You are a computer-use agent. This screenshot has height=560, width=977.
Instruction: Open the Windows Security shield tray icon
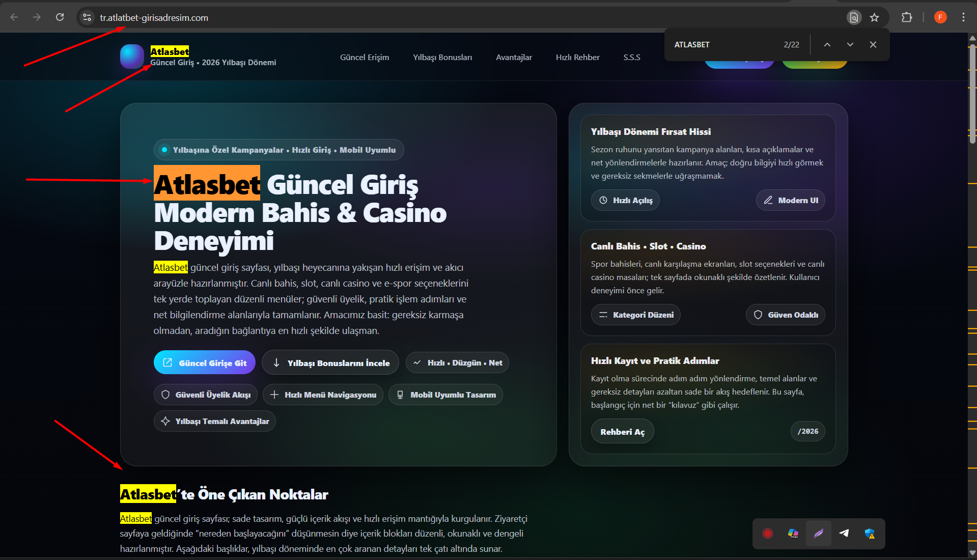870,534
